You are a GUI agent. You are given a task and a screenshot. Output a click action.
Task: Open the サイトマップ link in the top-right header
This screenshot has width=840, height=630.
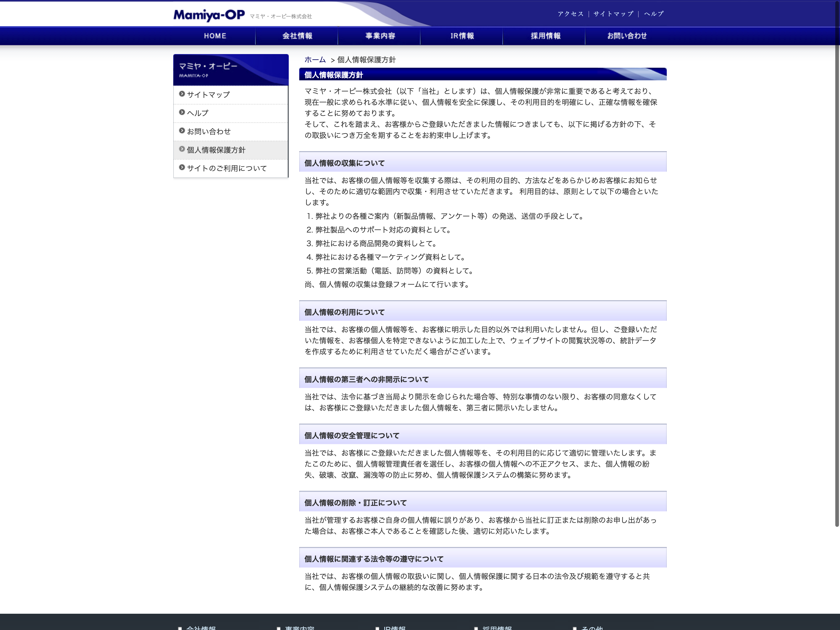[613, 14]
